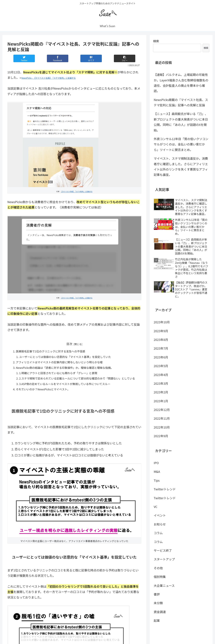Open recent post 【ニュース】森岡毅氏が率いる「刀」
The height and width of the screenshot is (644, 215).
pos(181,122)
